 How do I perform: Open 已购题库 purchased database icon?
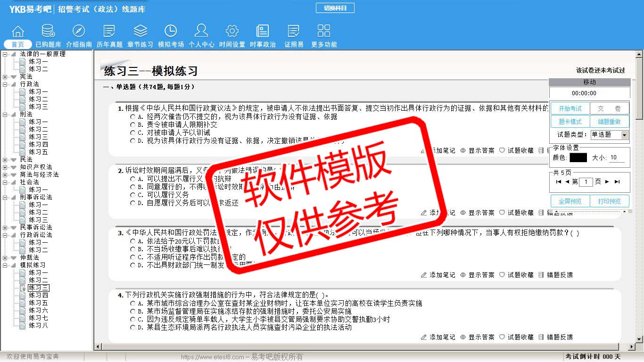click(x=48, y=32)
